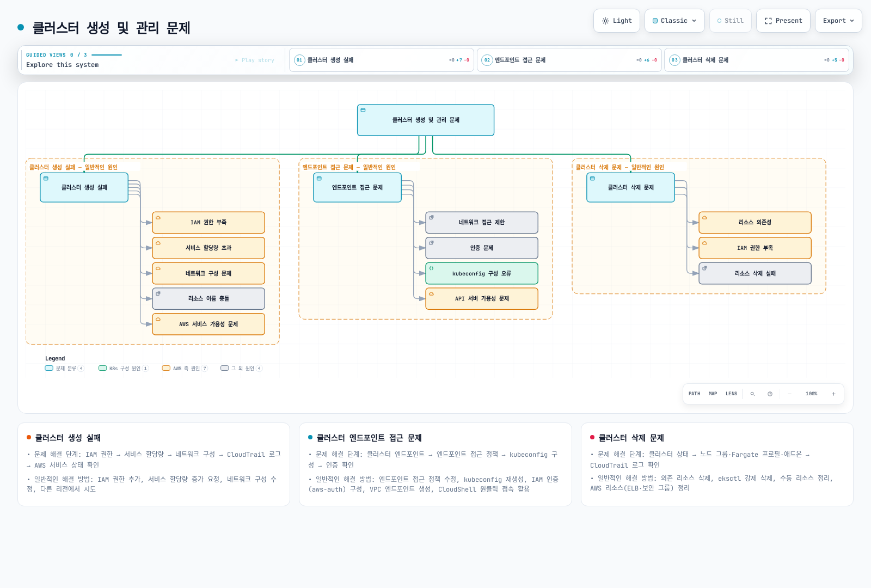Click the window icon on the root node
This screenshot has width=871, height=588.
pyautogui.click(x=363, y=110)
